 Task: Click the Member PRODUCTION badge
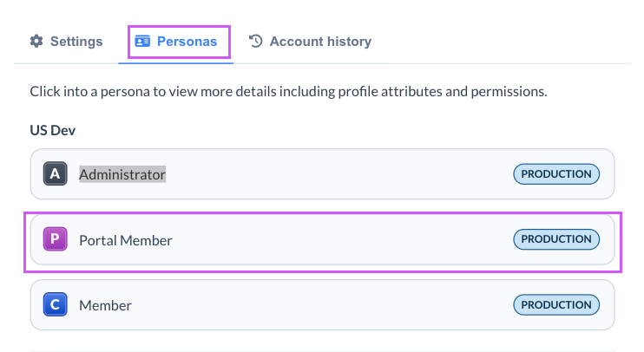click(x=556, y=305)
